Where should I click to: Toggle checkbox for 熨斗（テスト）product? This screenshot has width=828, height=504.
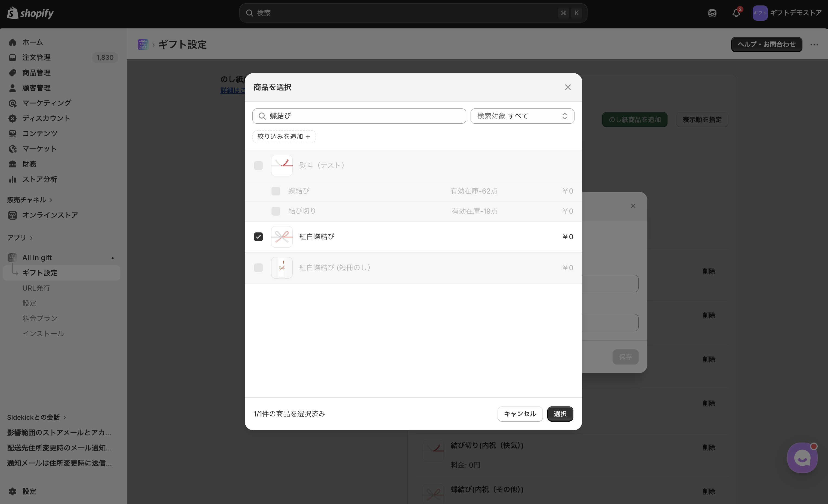click(258, 166)
